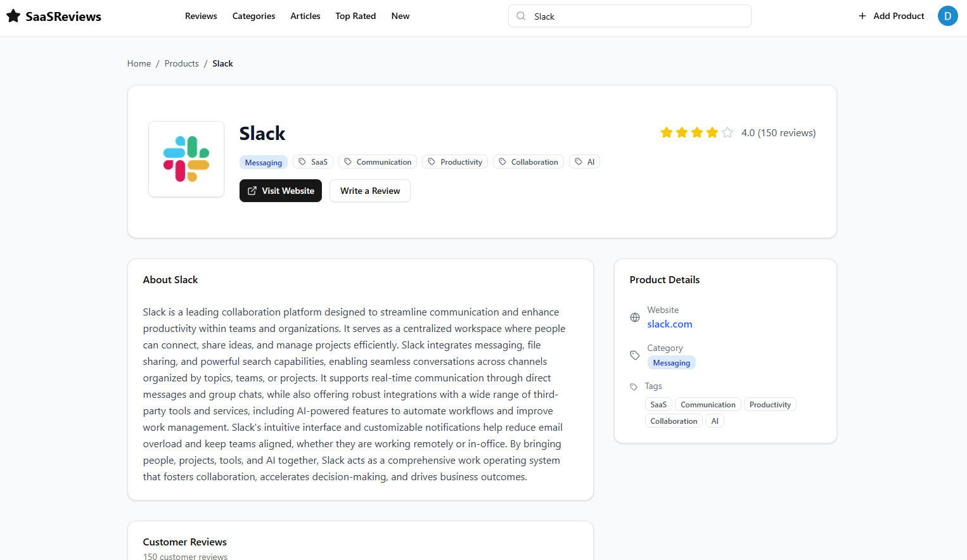Click the Slack breadcrumb item

[222, 63]
